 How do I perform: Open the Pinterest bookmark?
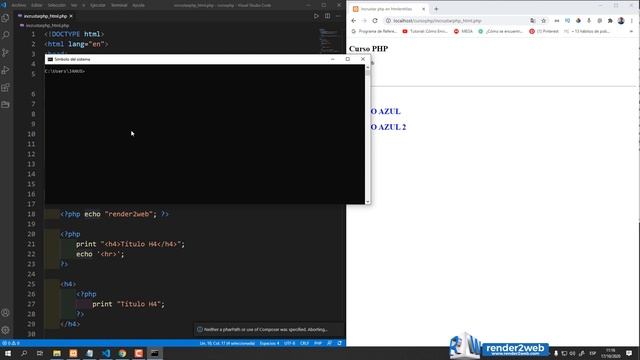(x=544, y=31)
